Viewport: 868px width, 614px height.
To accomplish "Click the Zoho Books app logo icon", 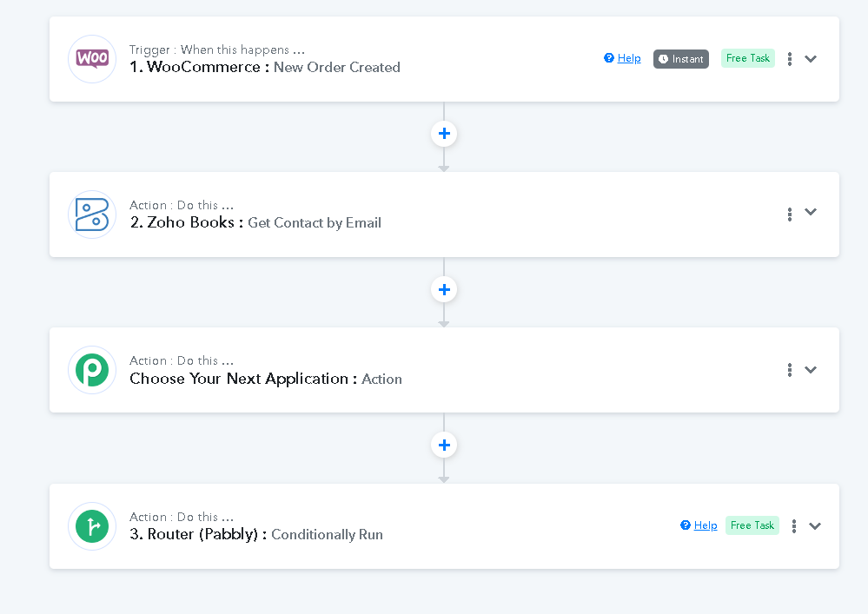I will 92,215.
